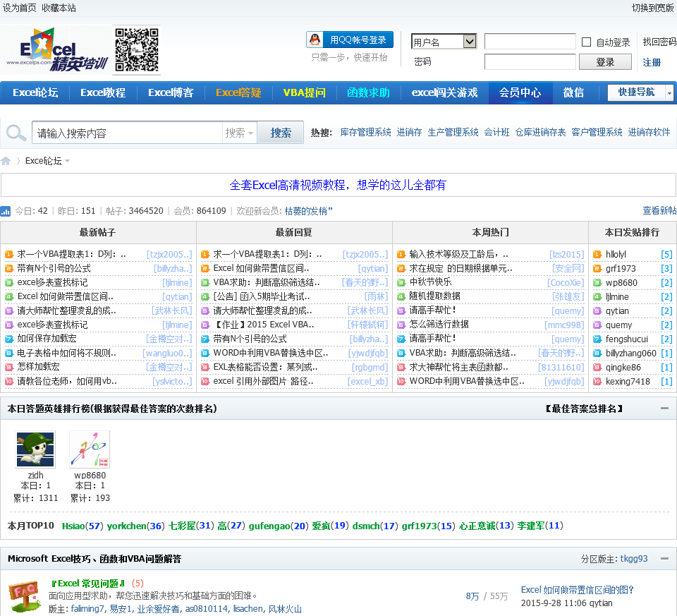
Task: Click hot search 仓库进销存表
Action: click(x=540, y=132)
